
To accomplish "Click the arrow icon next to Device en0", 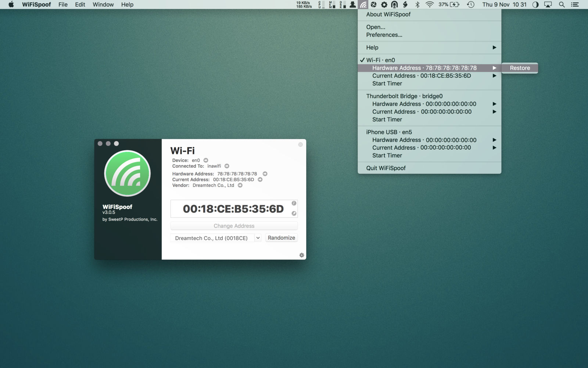I will coord(205,160).
